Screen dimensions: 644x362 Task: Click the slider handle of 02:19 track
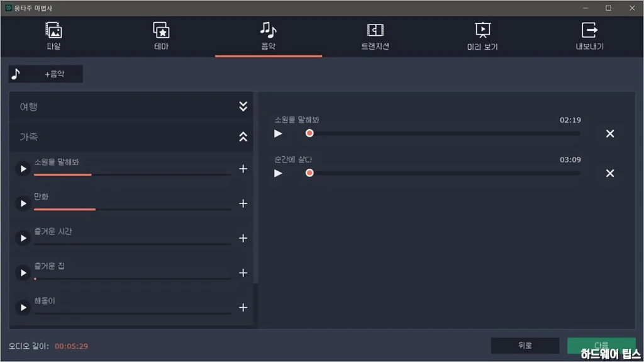point(309,133)
